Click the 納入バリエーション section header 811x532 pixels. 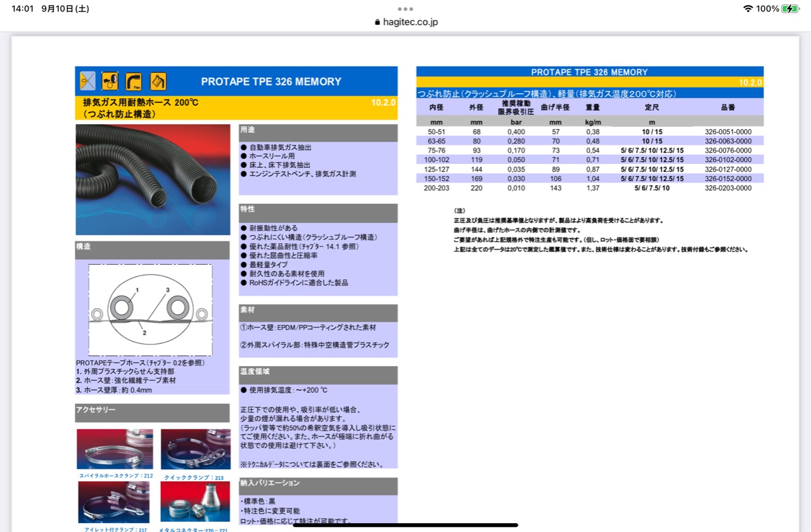[x=318, y=486]
